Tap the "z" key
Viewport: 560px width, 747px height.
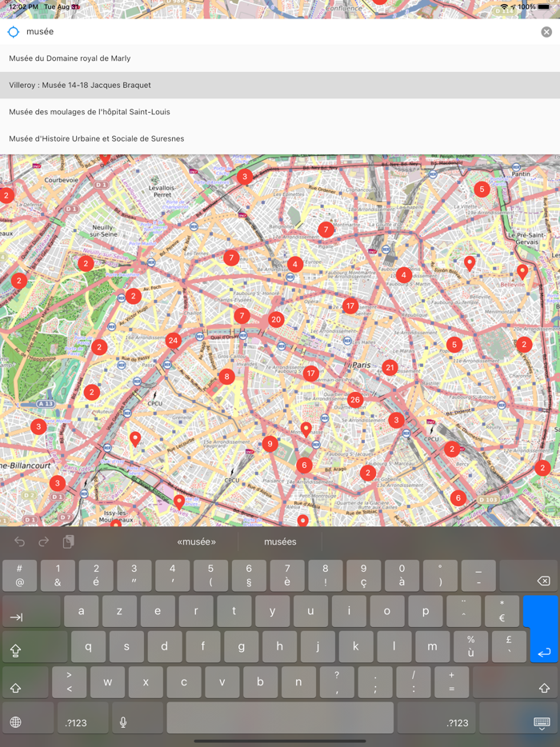[119, 611]
